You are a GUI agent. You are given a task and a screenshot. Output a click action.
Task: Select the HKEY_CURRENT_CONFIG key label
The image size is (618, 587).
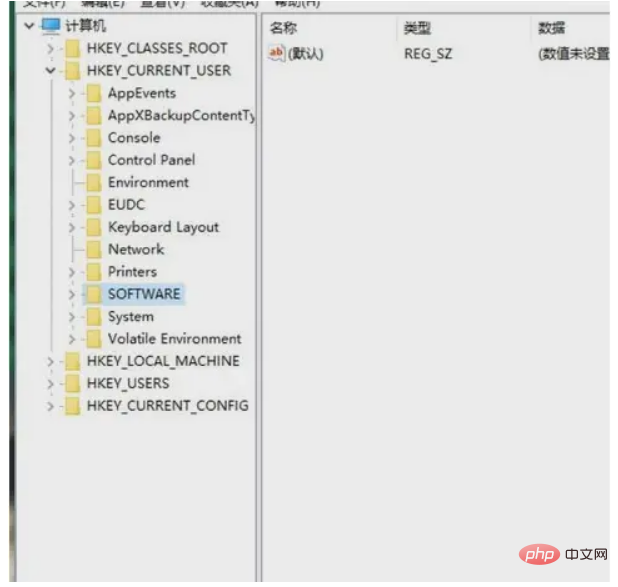(x=168, y=406)
